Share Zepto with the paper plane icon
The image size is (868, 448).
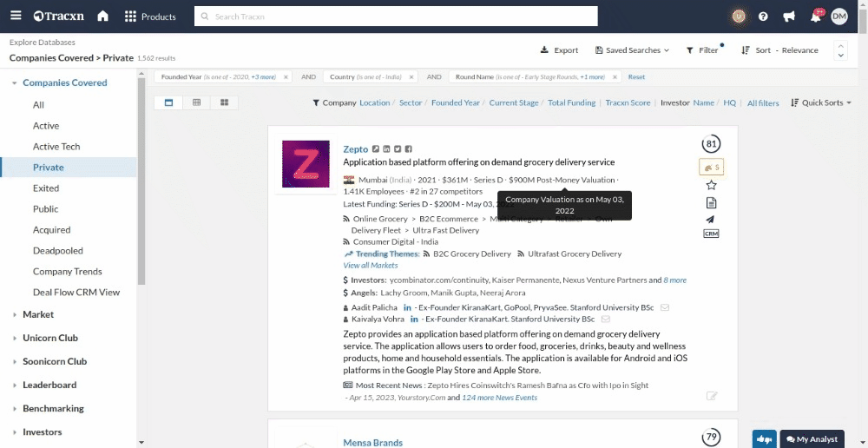711,219
